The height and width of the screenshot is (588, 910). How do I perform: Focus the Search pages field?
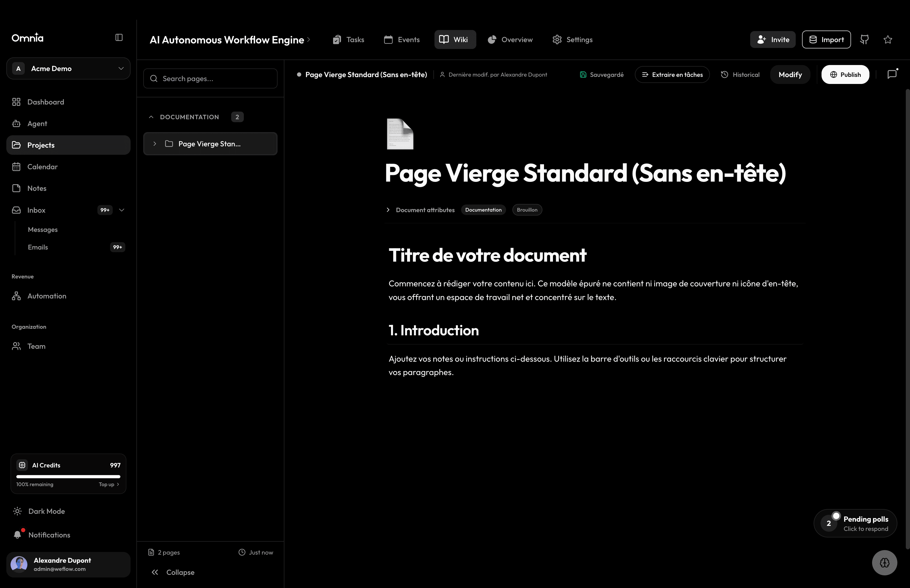pyautogui.click(x=210, y=78)
